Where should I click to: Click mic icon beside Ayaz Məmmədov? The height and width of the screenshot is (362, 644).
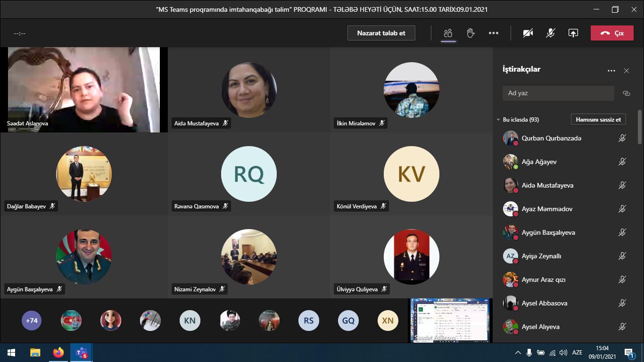(x=622, y=209)
